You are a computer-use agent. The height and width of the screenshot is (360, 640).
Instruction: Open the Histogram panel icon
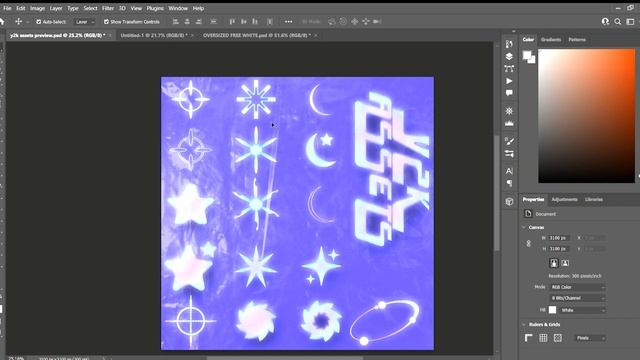click(509, 123)
